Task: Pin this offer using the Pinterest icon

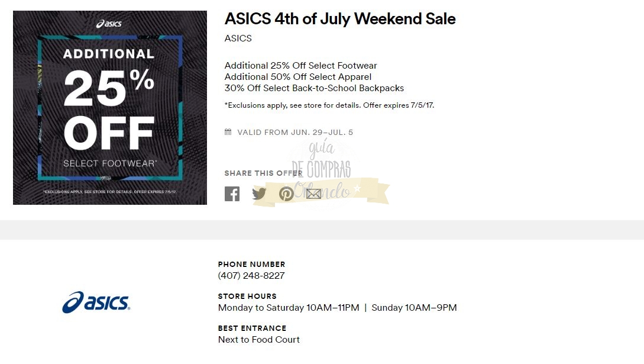Action: (x=286, y=194)
